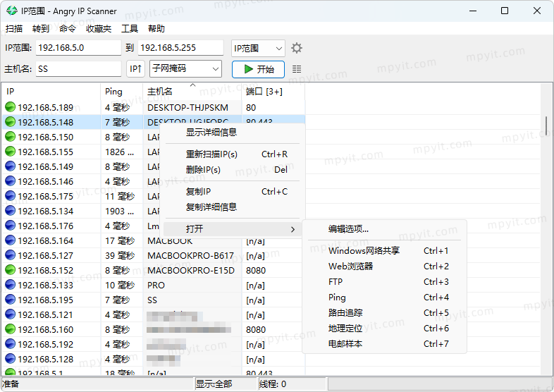Viewport: 554px width, 392px height.
Task: Sort by the Ping column header
Action: pyautogui.click(x=122, y=92)
